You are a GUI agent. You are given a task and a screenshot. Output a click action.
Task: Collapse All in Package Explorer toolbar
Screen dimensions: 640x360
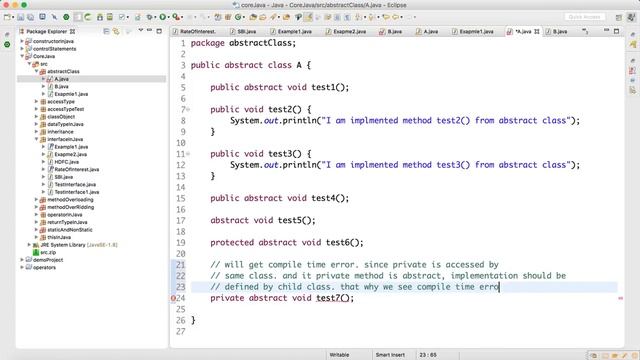pos(106,31)
